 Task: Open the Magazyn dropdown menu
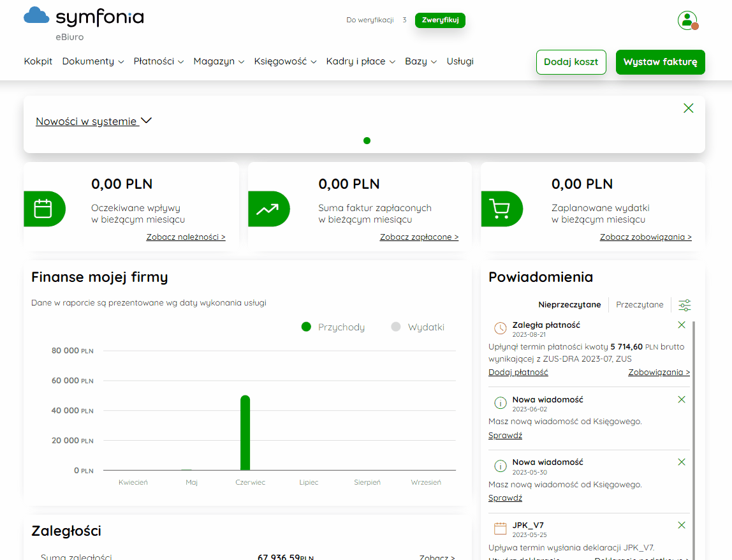pos(219,61)
